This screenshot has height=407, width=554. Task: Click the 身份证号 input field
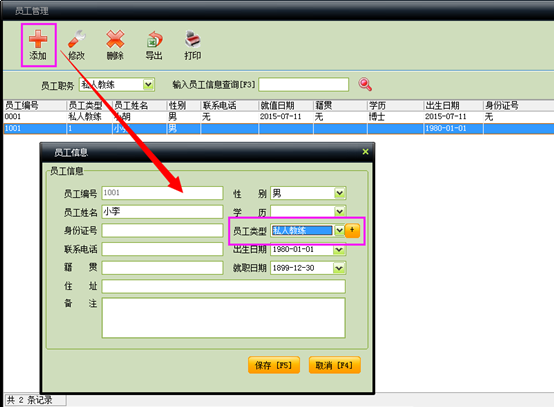tap(163, 230)
